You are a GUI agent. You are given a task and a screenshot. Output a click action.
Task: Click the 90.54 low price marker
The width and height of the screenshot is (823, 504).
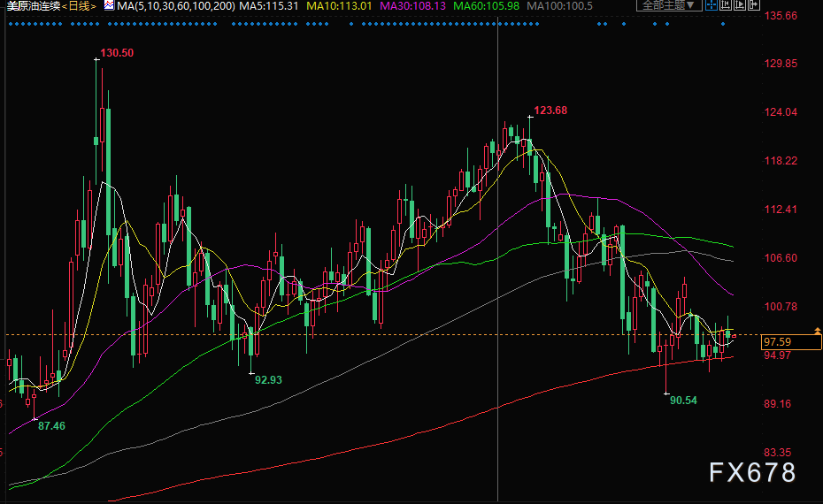tap(683, 400)
